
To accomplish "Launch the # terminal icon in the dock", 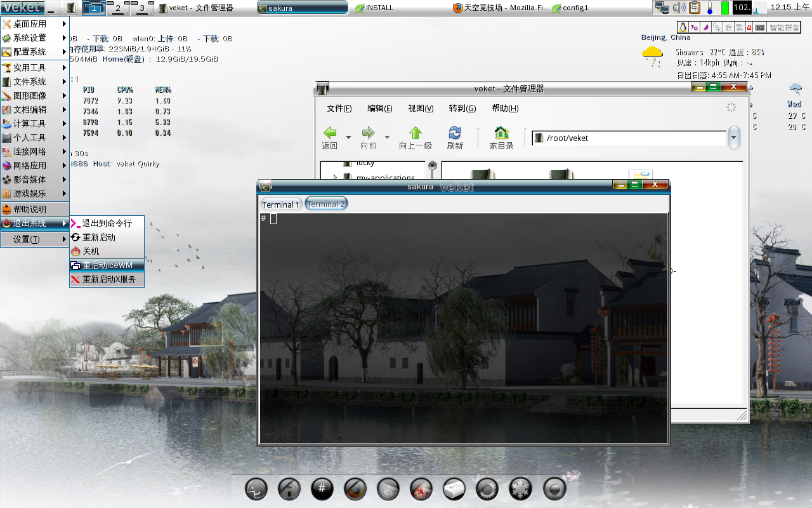I will tap(322, 489).
